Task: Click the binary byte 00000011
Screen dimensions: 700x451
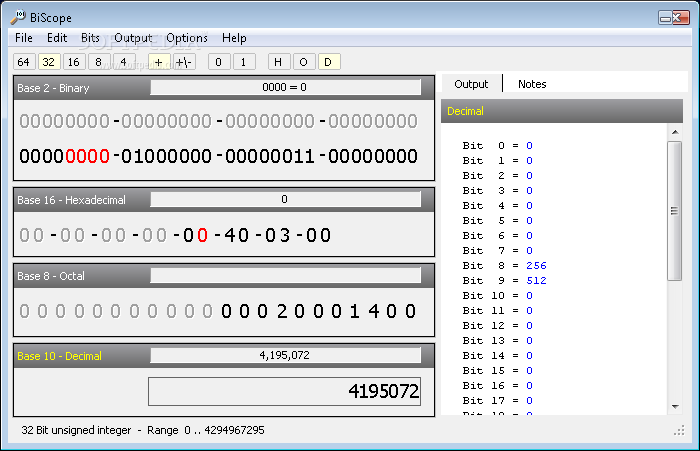Action: click(x=270, y=156)
